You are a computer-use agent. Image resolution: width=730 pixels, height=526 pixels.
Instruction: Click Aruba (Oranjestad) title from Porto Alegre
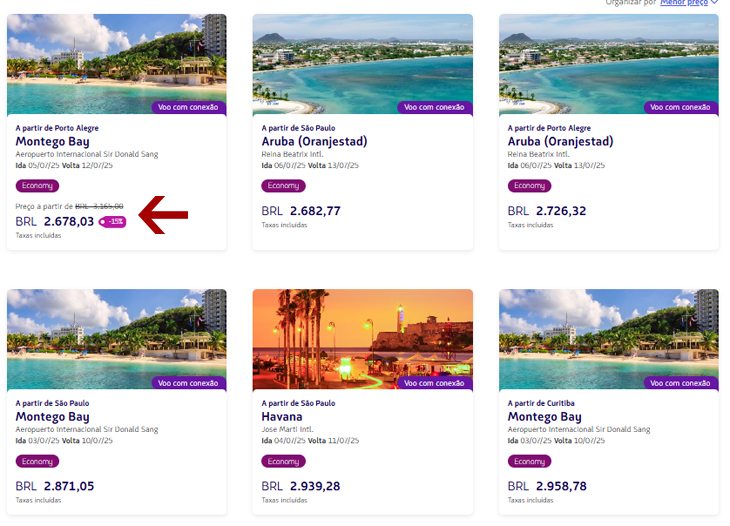coord(561,142)
